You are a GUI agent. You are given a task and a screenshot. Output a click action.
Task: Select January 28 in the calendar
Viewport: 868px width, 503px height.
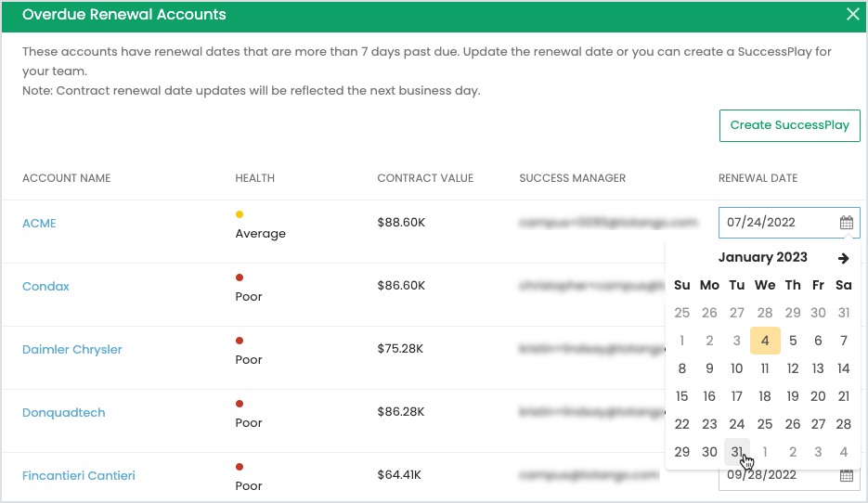[x=843, y=424]
